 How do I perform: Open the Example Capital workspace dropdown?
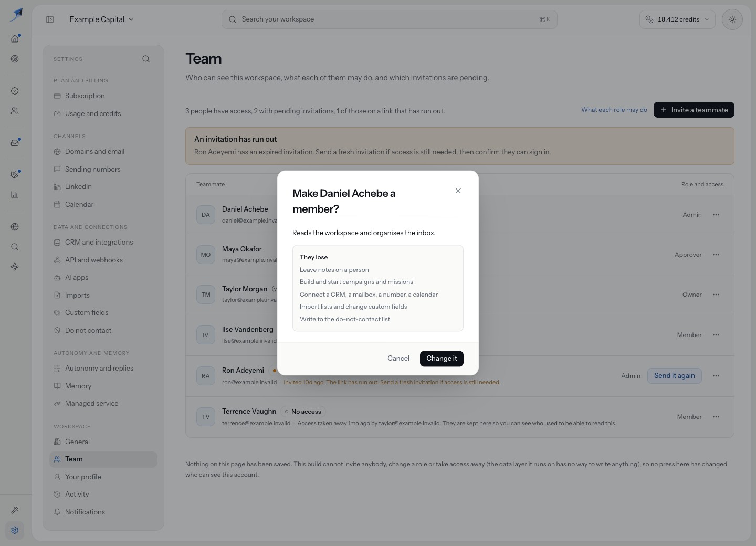tap(102, 19)
